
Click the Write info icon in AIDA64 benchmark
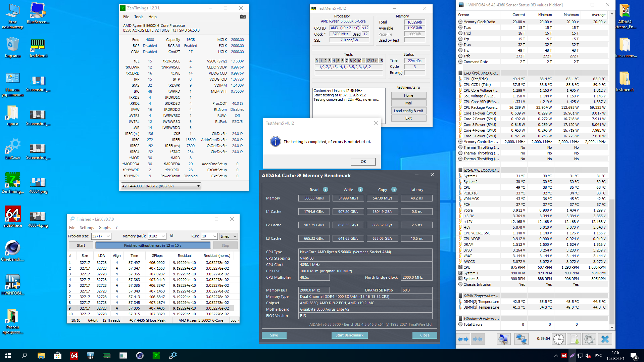(x=360, y=189)
